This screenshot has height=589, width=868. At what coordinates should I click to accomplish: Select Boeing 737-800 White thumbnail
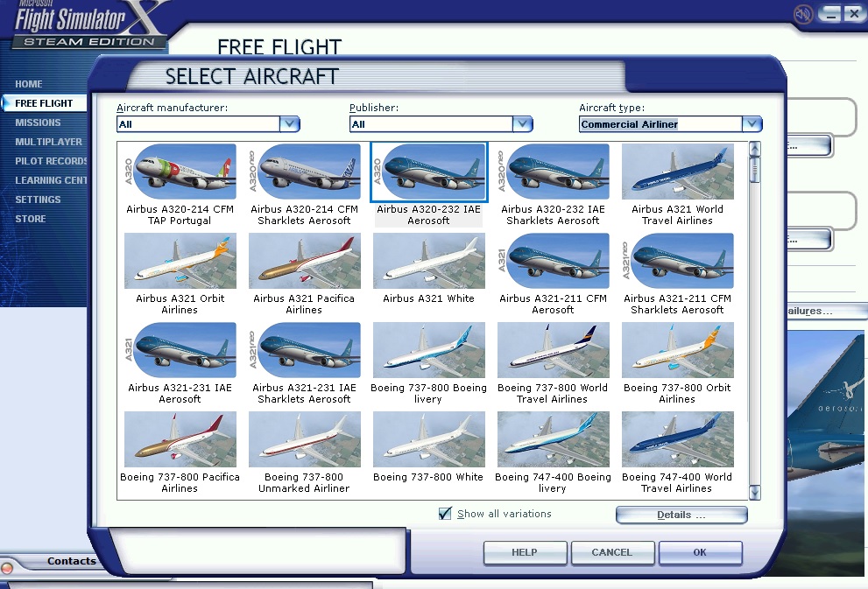429,439
